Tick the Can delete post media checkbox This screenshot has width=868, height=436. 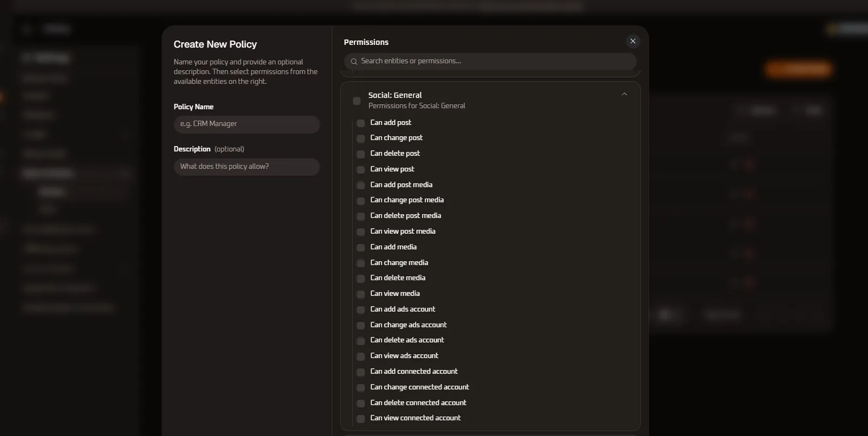pos(360,216)
